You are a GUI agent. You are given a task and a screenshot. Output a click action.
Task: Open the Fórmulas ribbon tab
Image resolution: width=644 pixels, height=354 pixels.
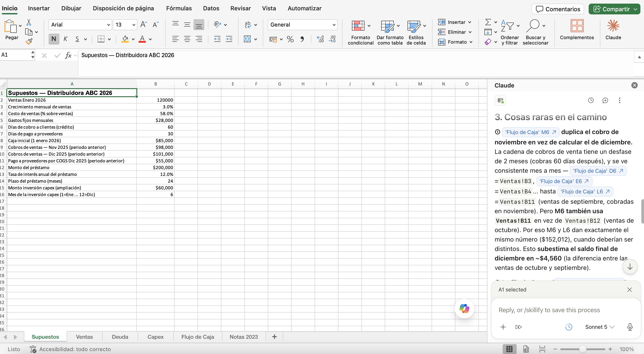pyautogui.click(x=179, y=8)
